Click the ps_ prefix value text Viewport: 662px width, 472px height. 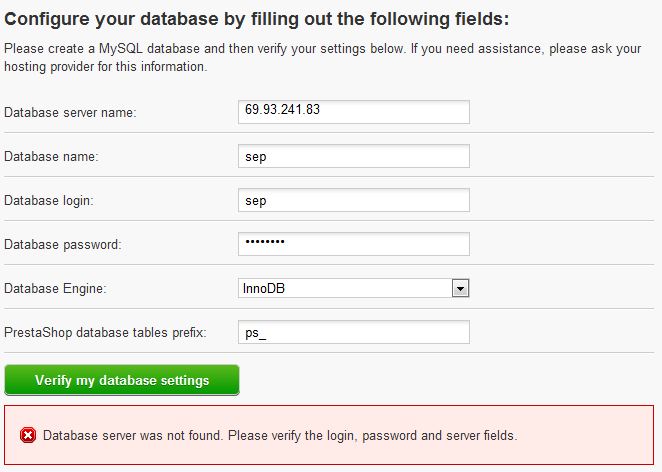[255, 333]
